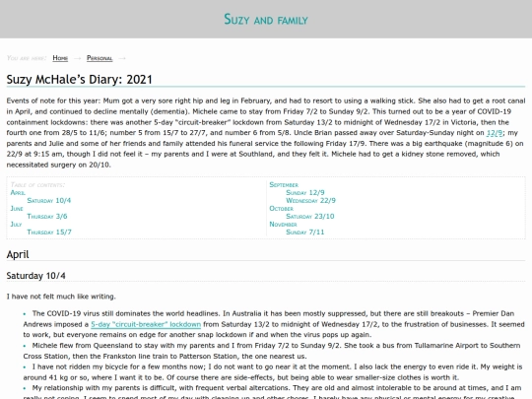Open the Wednesday 22/9 entry

pyautogui.click(x=310, y=201)
